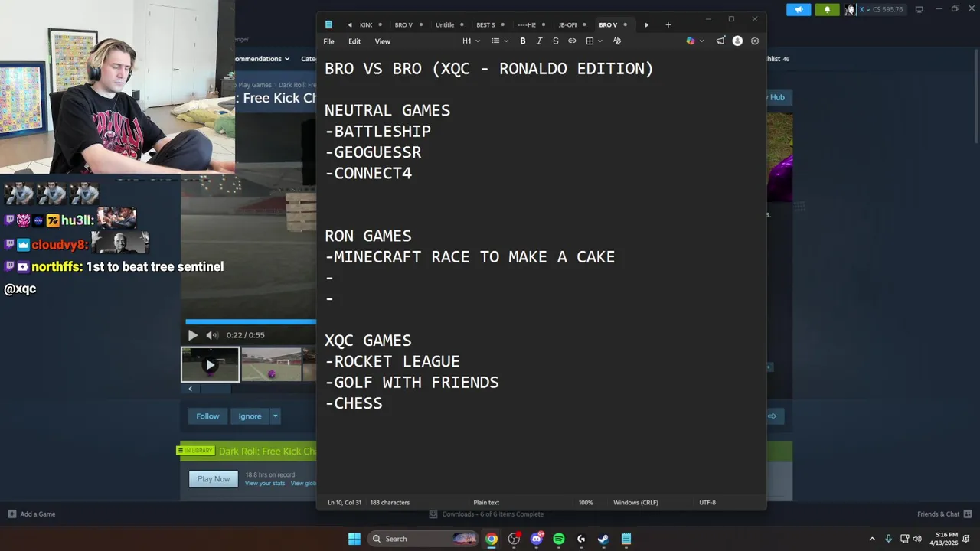Open Steam from the taskbar
The image size is (980, 551).
(x=603, y=539)
